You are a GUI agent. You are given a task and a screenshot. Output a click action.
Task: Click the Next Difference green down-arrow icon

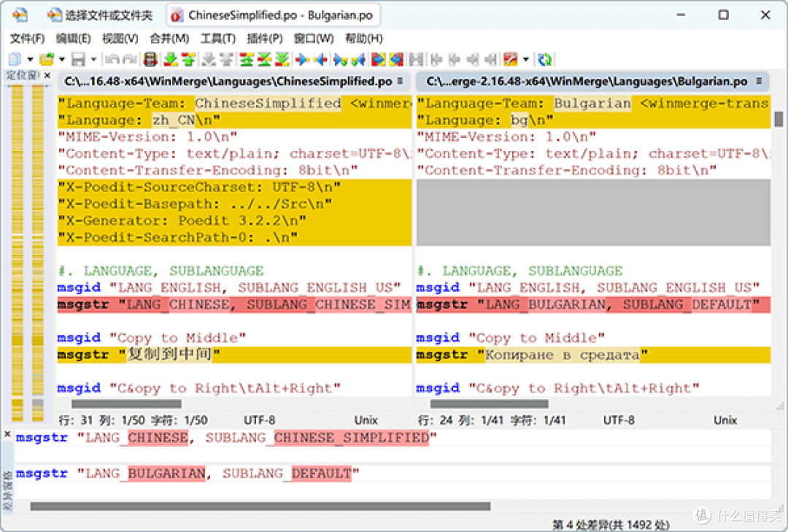[171, 59]
